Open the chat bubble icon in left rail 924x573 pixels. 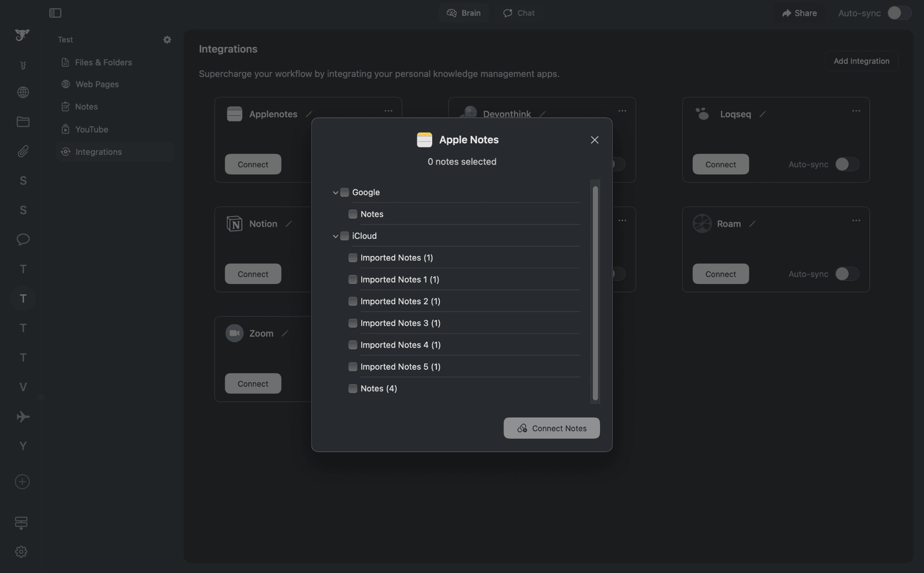click(x=23, y=239)
